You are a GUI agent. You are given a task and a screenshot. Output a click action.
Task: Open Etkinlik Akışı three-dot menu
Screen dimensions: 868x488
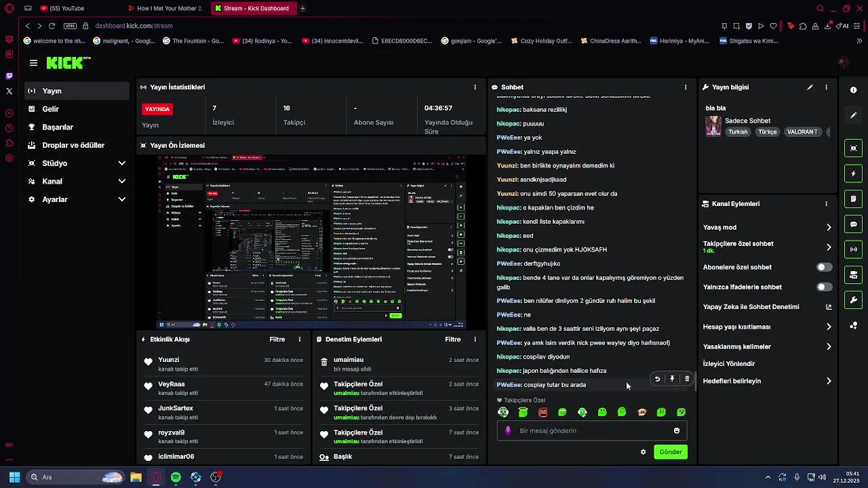pyautogui.click(x=300, y=340)
